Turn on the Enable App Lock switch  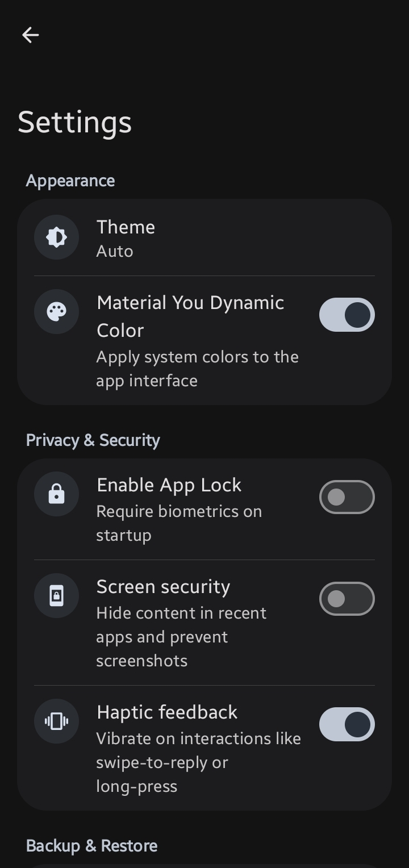coord(347,497)
